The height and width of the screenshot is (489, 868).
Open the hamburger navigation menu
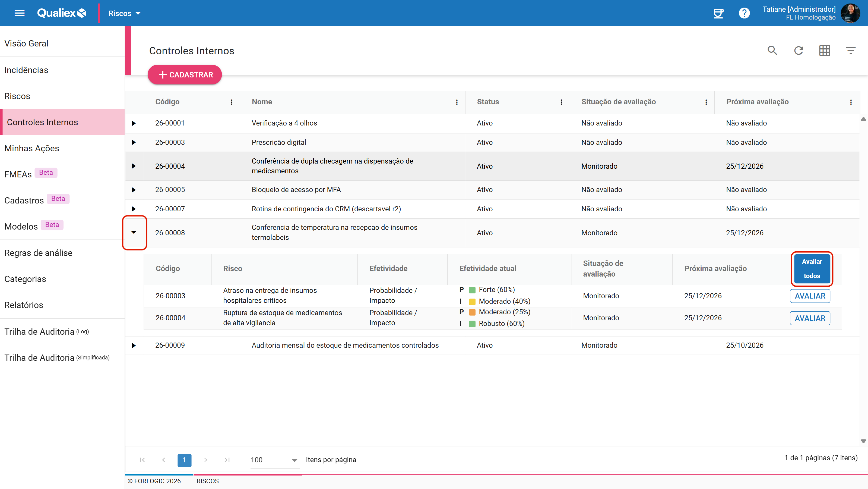click(x=20, y=13)
